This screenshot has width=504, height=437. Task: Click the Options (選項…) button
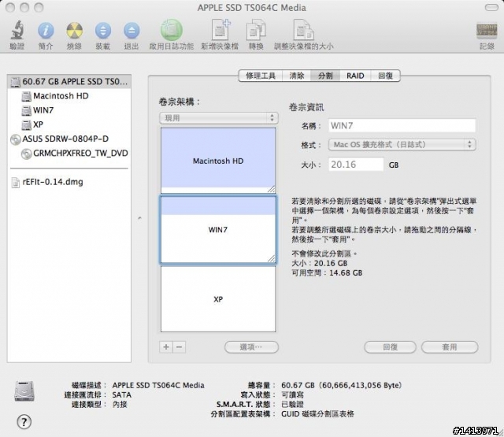tap(251, 347)
